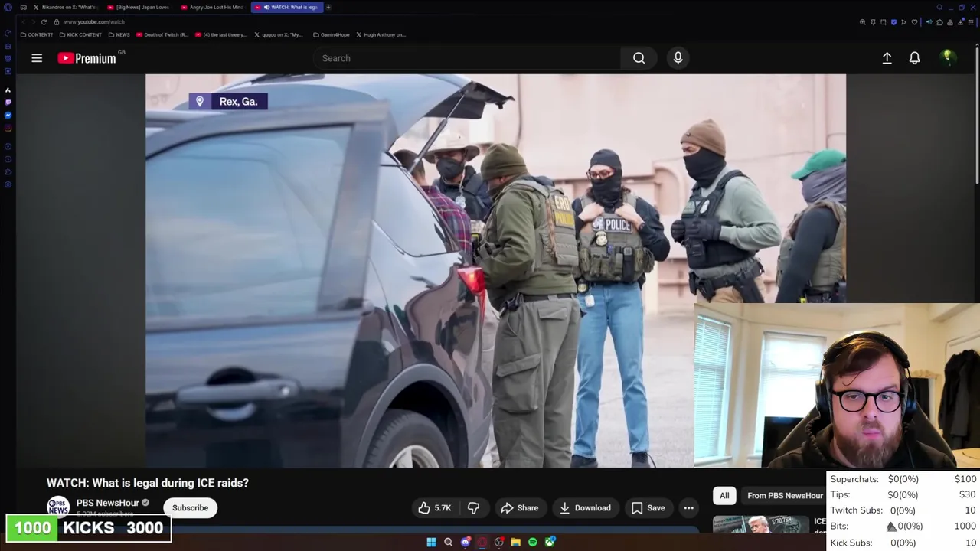Open Twitch in Opera sidebar

click(x=8, y=103)
